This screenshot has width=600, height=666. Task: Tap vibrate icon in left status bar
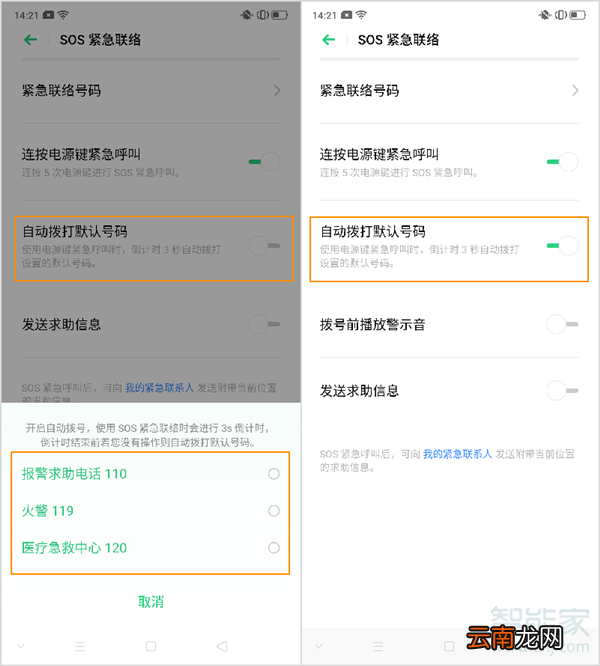[x=263, y=15]
